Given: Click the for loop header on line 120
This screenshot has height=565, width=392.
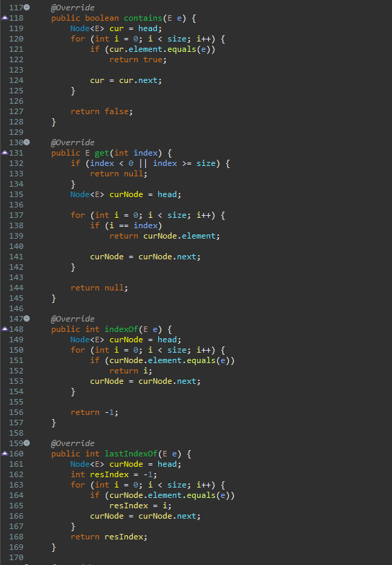Looking at the screenshot, I should pyautogui.click(x=148, y=39).
